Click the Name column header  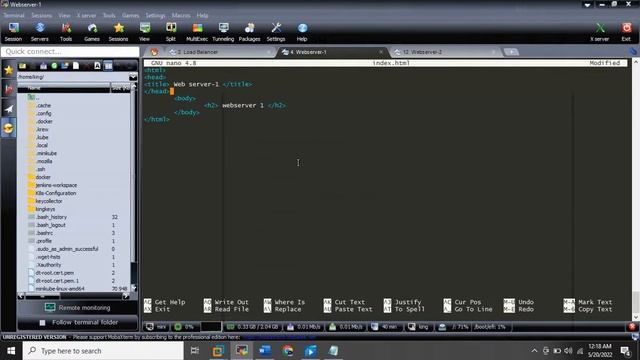pyautogui.click(x=64, y=88)
